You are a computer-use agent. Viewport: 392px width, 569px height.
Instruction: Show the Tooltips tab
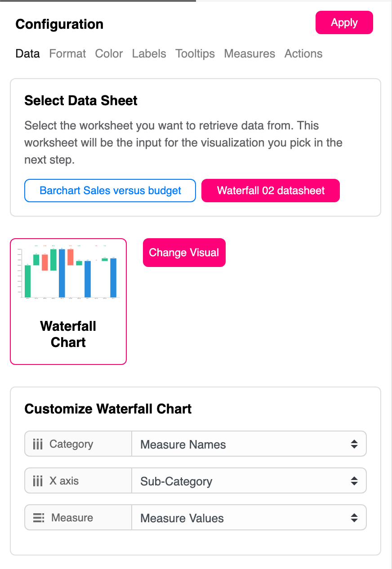195,54
